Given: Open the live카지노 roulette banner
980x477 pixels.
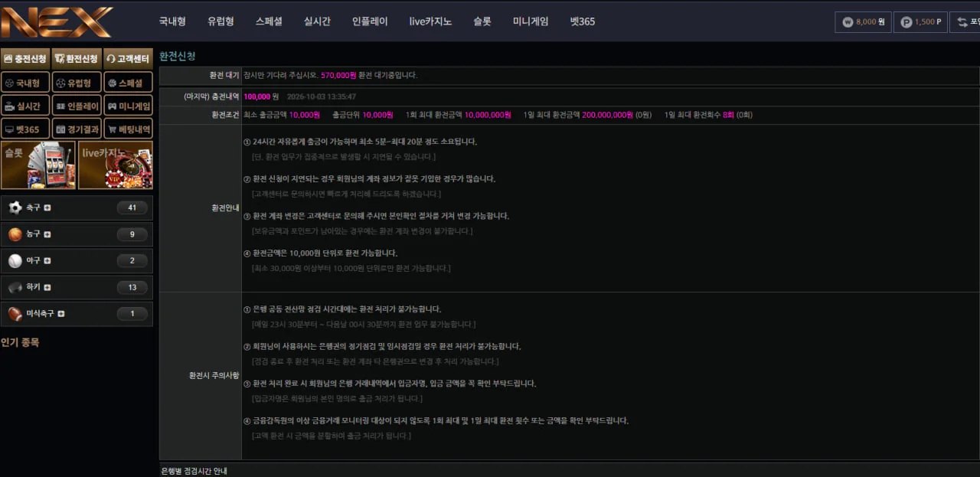Looking at the screenshot, I should [116, 165].
